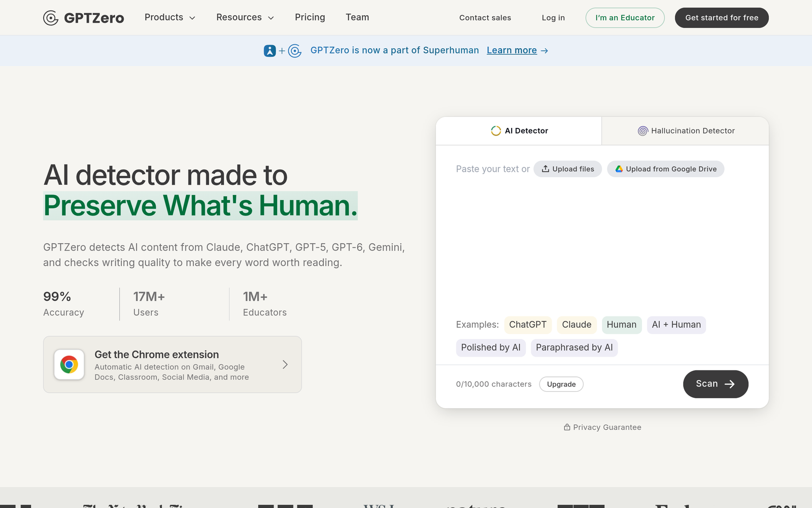Click the Hallucination Detector spiral icon
Viewport: 812px width, 508px height.
(642, 131)
